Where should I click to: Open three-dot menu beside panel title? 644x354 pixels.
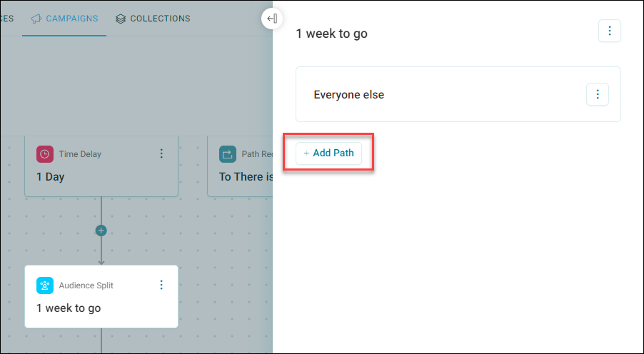point(610,31)
